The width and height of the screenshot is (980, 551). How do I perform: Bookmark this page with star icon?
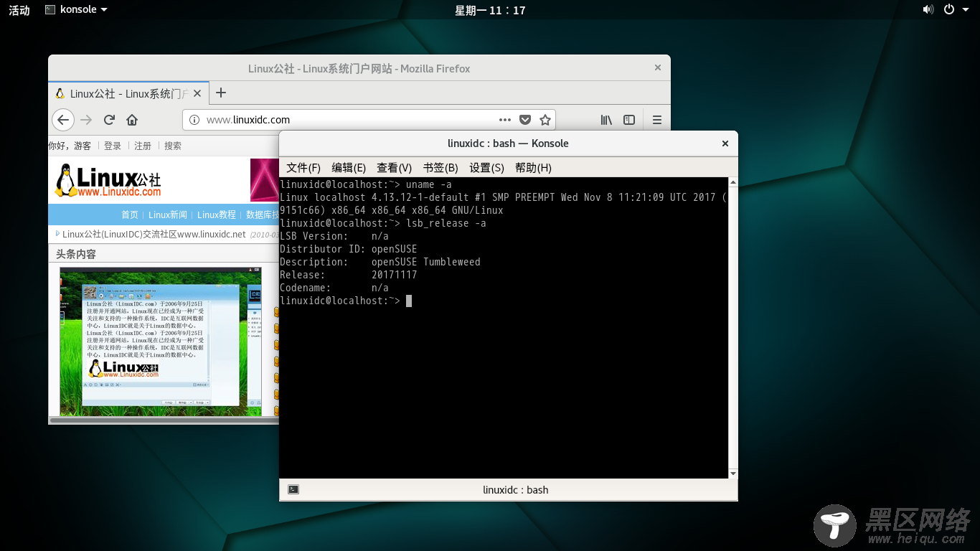coord(545,120)
